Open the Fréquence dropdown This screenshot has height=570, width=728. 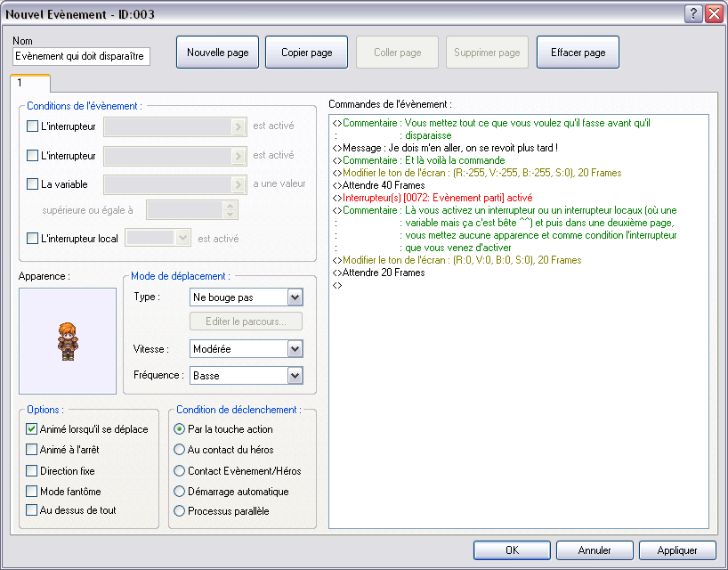[x=295, y=375]
